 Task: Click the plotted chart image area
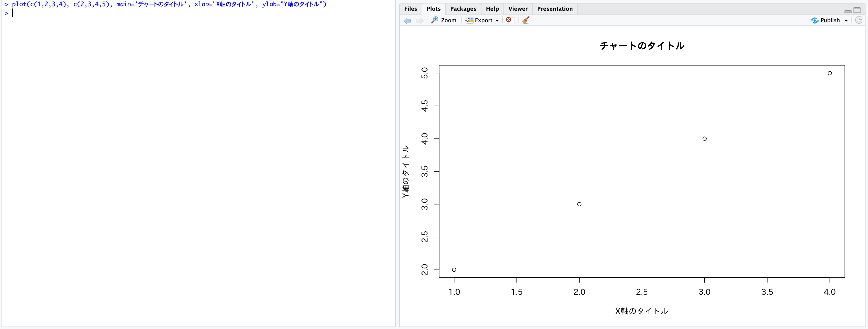[x=642, y=171]
